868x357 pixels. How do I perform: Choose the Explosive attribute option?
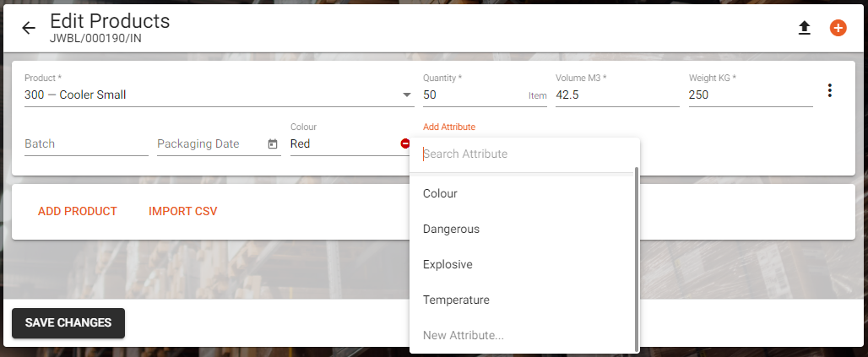tap(524, 264)
